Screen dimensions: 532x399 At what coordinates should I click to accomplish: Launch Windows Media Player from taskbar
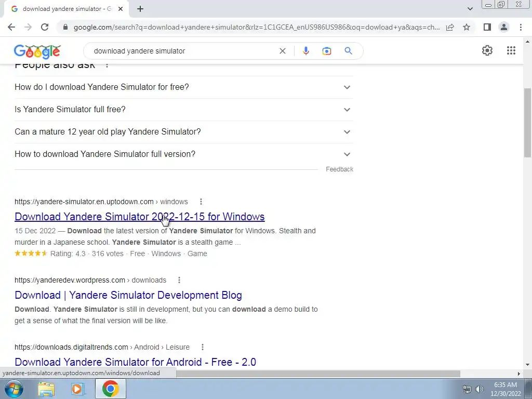(78, 389)
